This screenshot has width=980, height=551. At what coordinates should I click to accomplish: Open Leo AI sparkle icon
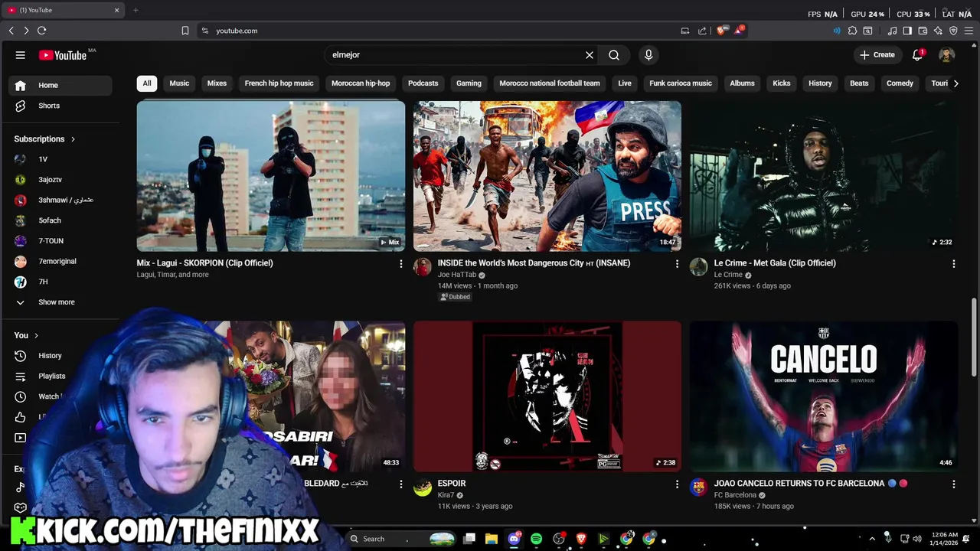tap(938, 31)
